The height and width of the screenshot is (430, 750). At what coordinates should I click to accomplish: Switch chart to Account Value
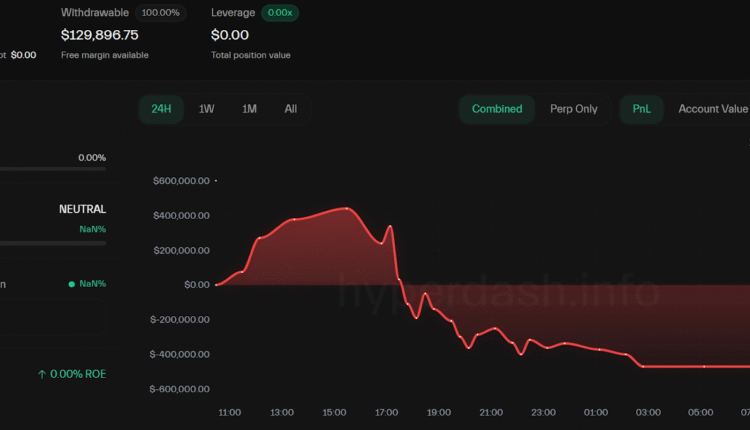(712, 109)
